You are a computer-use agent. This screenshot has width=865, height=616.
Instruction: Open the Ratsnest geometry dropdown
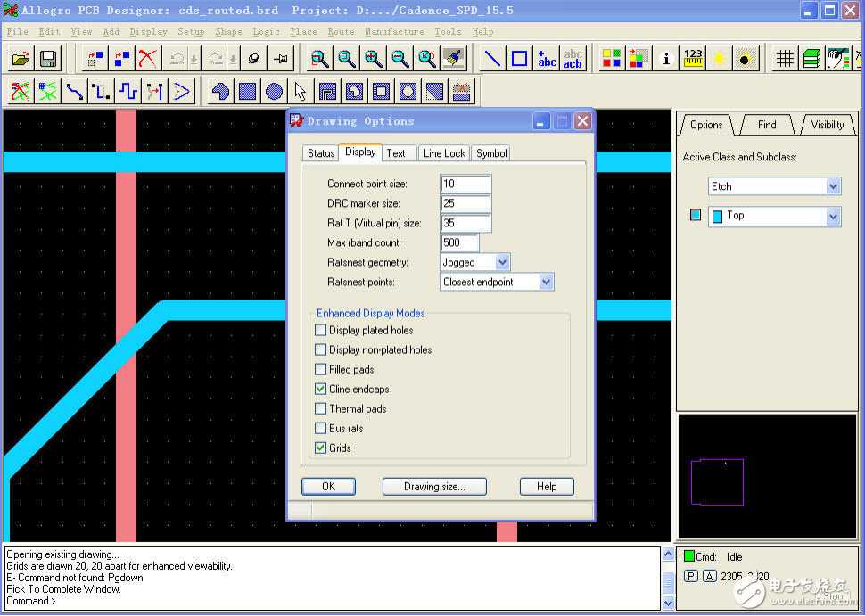click(x=502, y=262)
